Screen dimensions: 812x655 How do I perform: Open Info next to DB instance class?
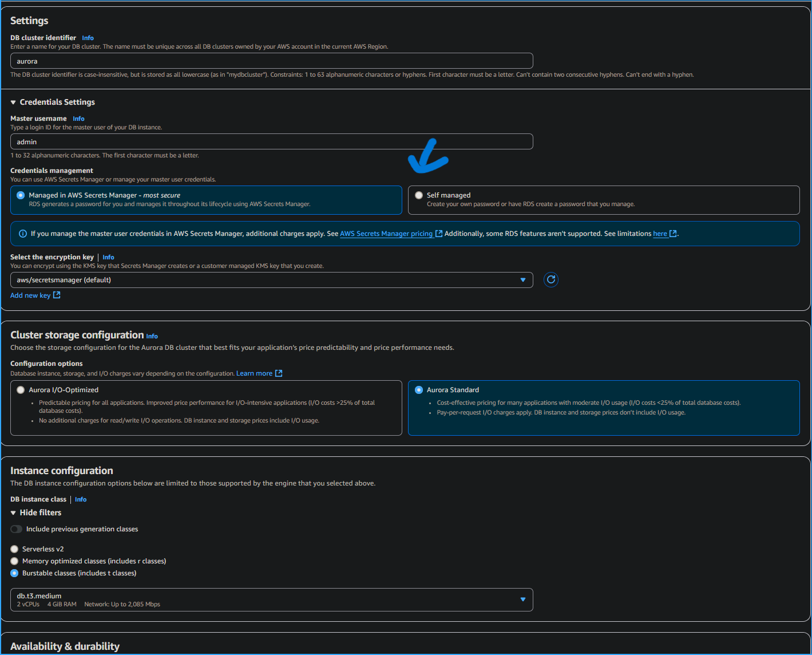[80, 499]
